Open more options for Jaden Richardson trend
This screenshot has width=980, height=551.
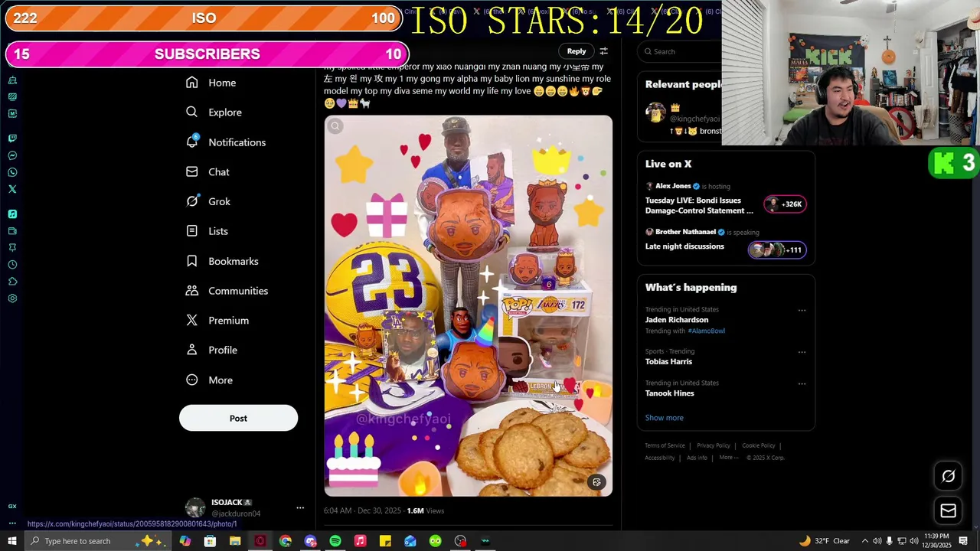coord(802,311)
